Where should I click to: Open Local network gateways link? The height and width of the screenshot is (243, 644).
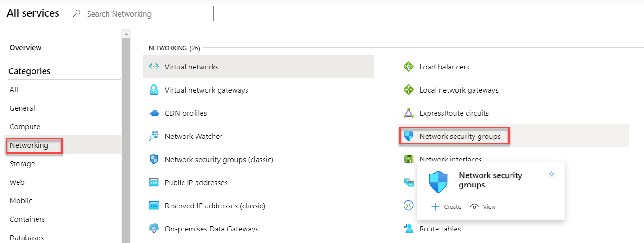click(x=459, y=90)
